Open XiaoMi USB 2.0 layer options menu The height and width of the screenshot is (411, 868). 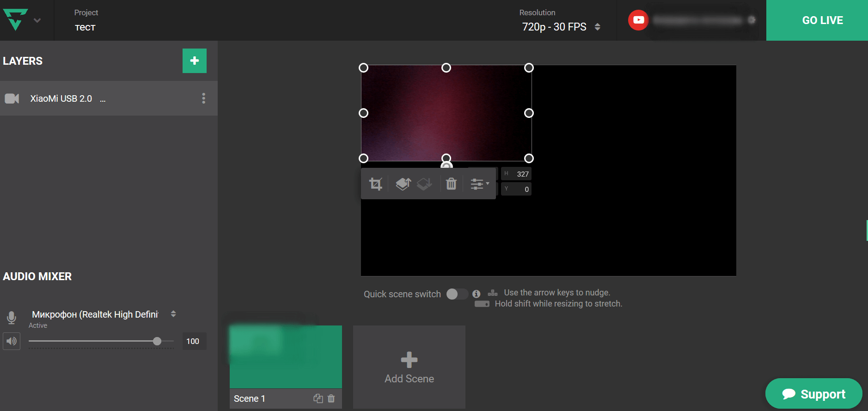(x=203, y=98)
